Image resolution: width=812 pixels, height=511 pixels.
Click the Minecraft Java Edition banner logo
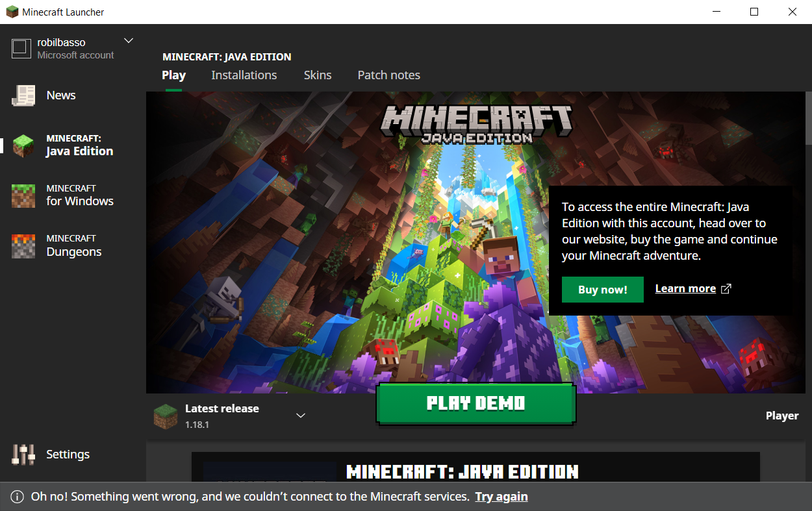pos(476,123)
